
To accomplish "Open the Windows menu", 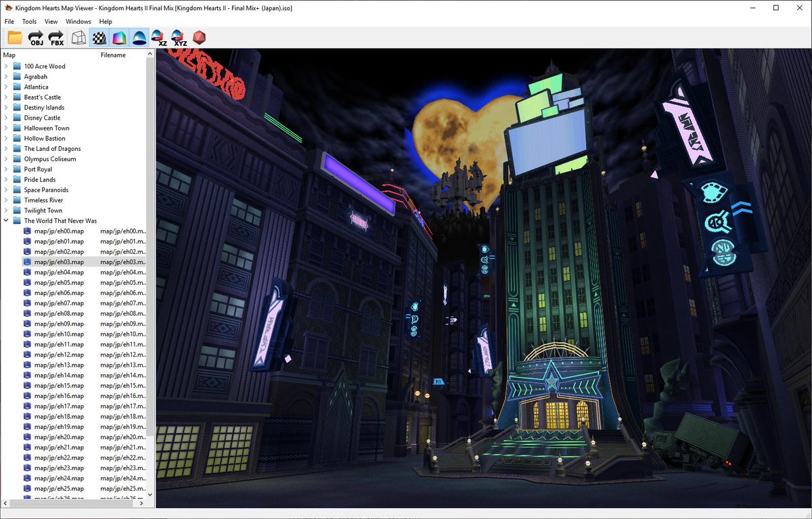I will click(78, 22).
